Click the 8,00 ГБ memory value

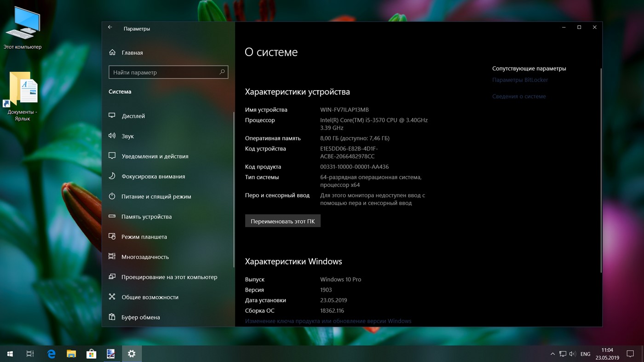point(355,138)
